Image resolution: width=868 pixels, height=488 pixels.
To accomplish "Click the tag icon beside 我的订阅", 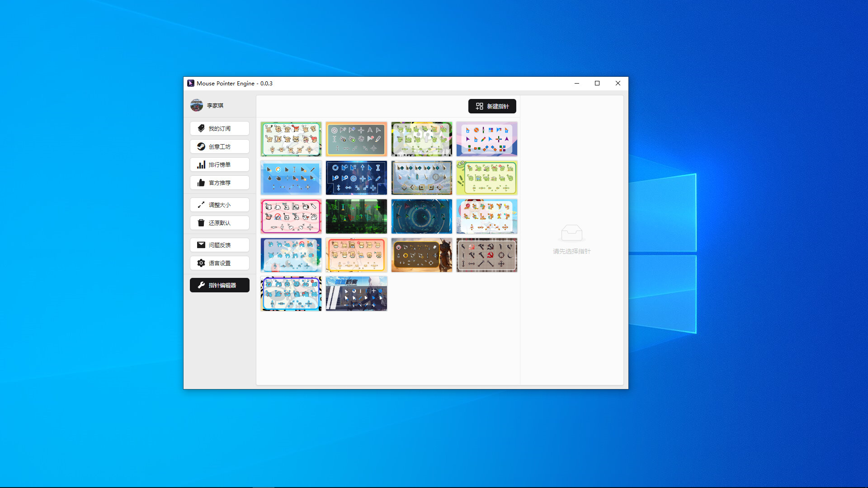I will [201, 128].
